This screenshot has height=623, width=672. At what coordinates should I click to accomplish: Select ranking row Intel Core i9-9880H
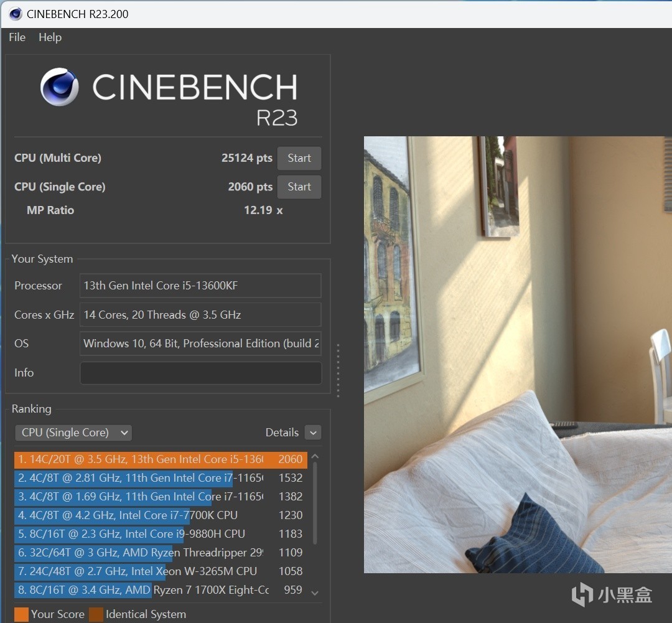[161, 534]
